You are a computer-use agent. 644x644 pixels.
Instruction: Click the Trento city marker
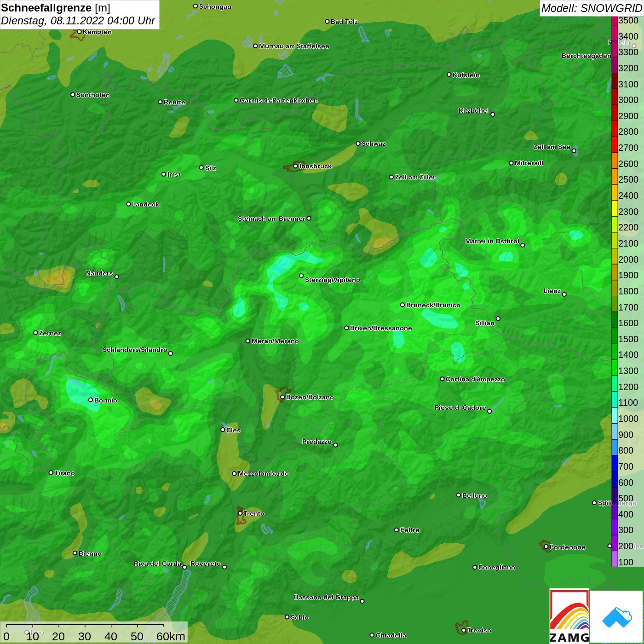pos(240,513)
